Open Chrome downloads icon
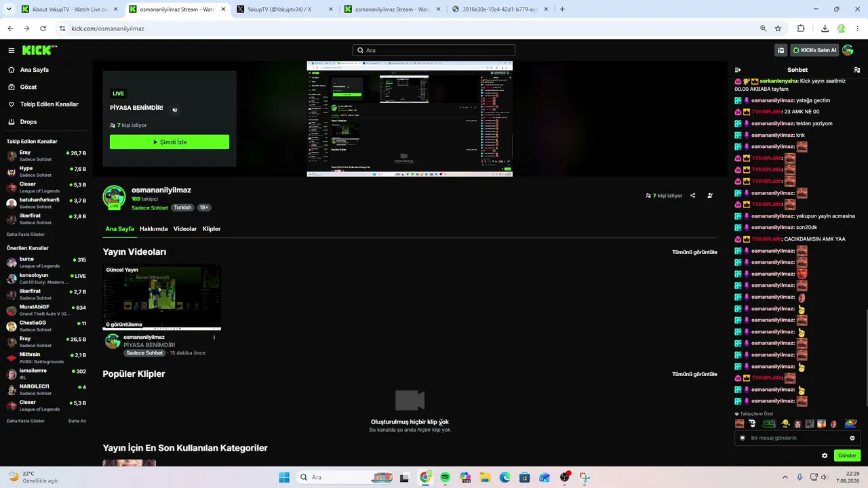 pos(825,28)
